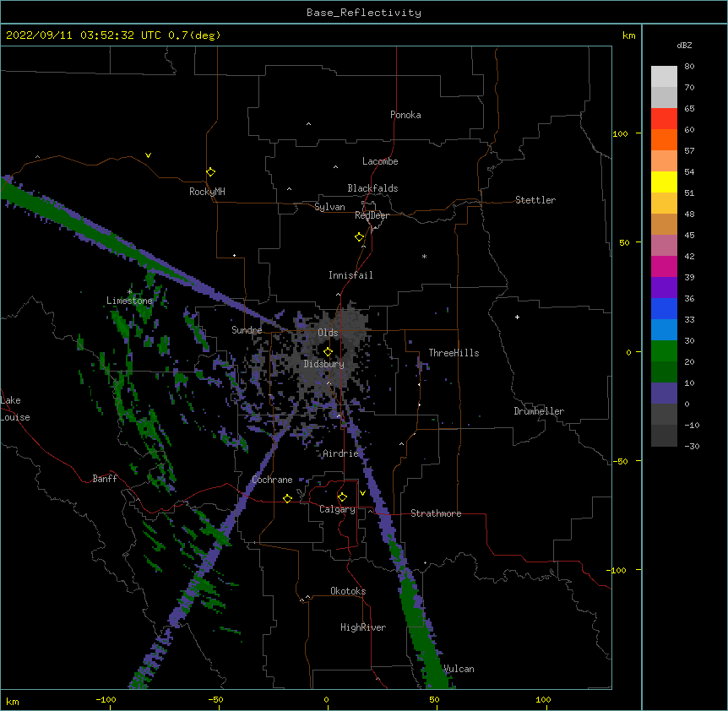Click the asterisk marker above Limestone label
The width and height of the screenshot is (728, 711).
point(130,292)
